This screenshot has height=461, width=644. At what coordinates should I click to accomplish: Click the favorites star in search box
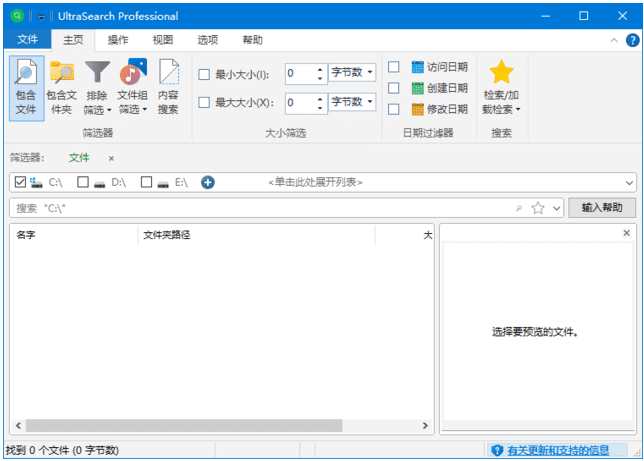tap(538, 208)
